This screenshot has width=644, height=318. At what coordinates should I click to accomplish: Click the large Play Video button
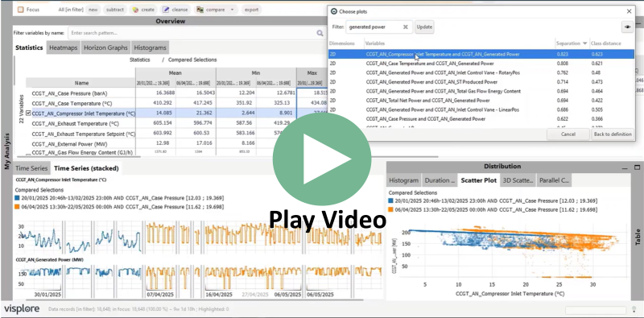coord(322,159)
